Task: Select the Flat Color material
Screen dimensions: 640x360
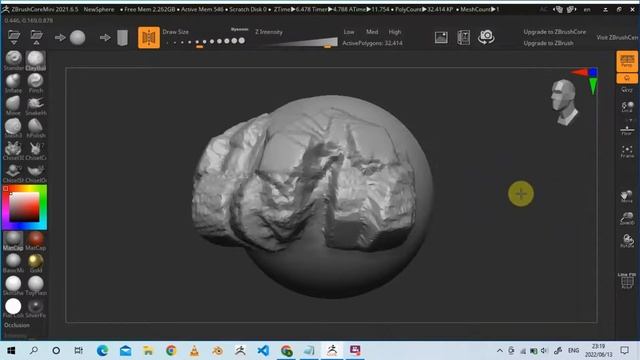Action: [13, 308]
